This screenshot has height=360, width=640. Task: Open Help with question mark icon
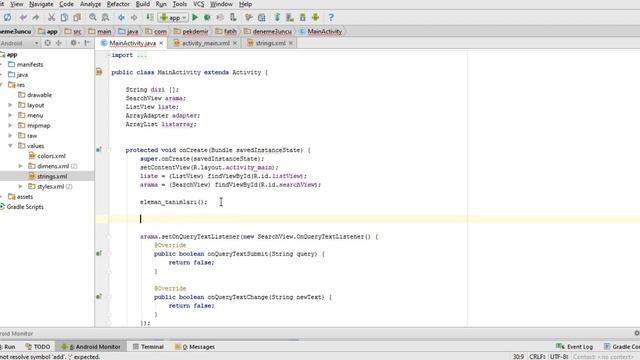(x=331, y=18)
